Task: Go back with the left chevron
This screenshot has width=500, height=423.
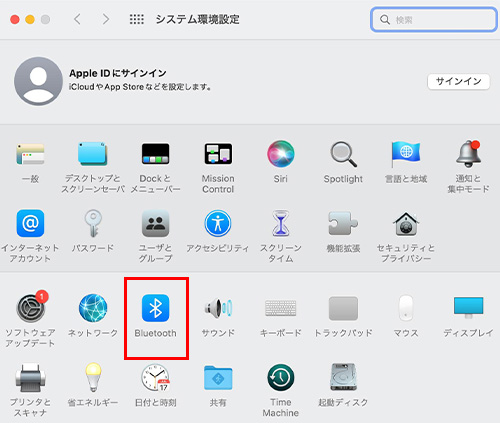Action: point(77,19)
